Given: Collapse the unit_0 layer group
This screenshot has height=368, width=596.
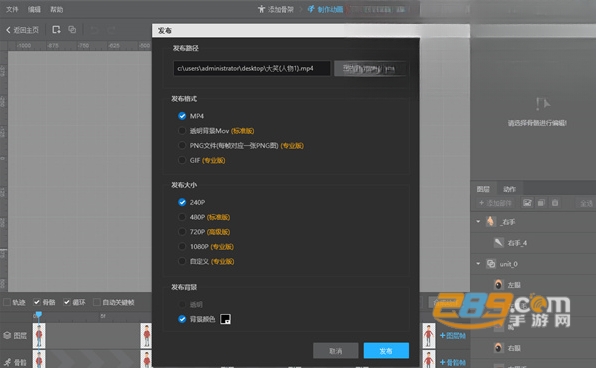Looking at the screenshot, I should click(x=478, y=263).
